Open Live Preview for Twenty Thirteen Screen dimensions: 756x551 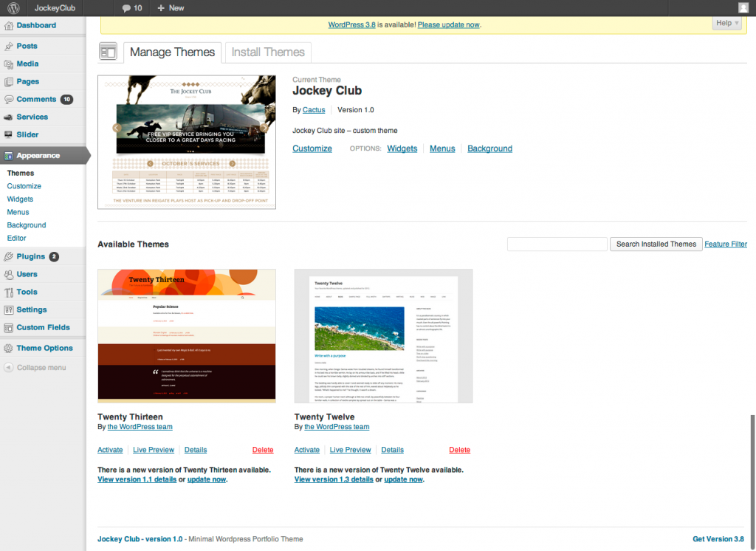[x=154, y=450]
